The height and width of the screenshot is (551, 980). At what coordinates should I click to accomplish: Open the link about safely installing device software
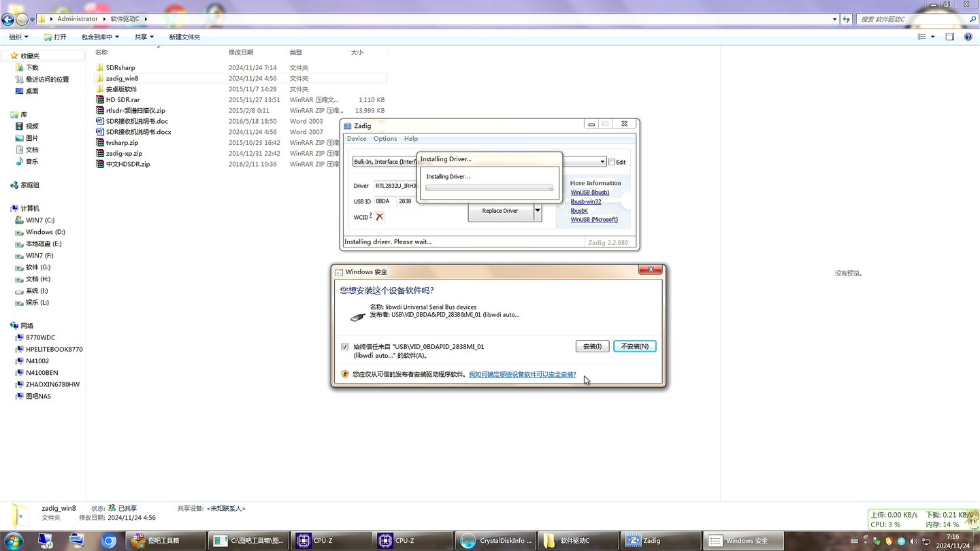[523, 374]
